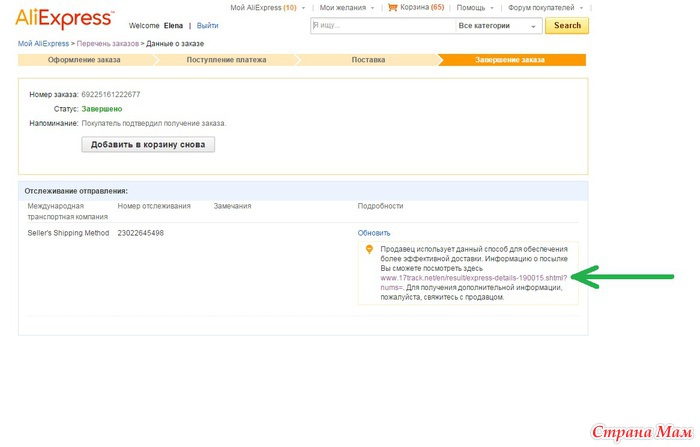Click Добавить в корзину снова button
The image size is (700, 447).
[148, 144]
